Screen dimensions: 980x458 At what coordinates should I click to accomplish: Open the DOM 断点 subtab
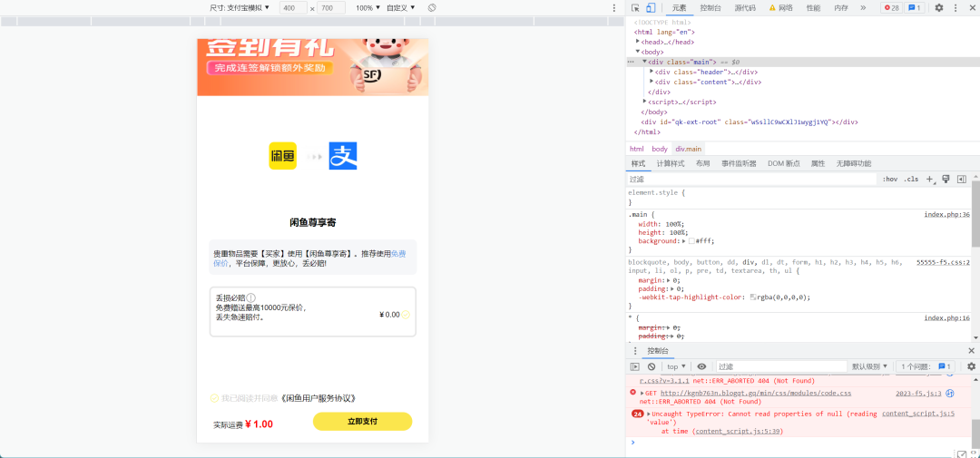[x=784, y=164]
